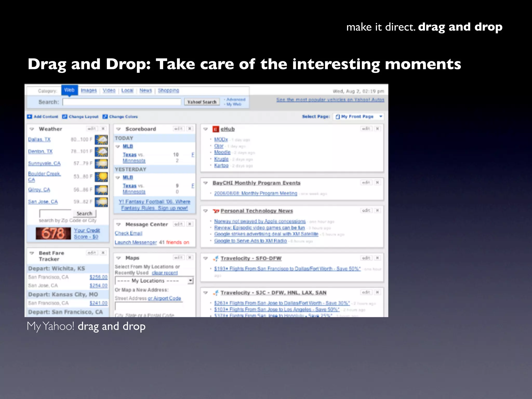Screen dimensions: 532x399
Task: Click Travelocity SJC module star icon
Action: [x=216, y=293]
